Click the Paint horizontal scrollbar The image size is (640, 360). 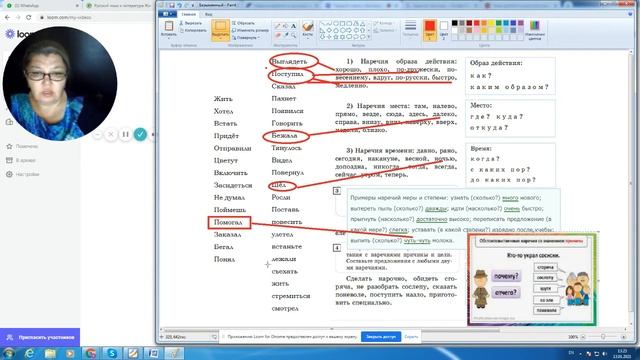331,329
